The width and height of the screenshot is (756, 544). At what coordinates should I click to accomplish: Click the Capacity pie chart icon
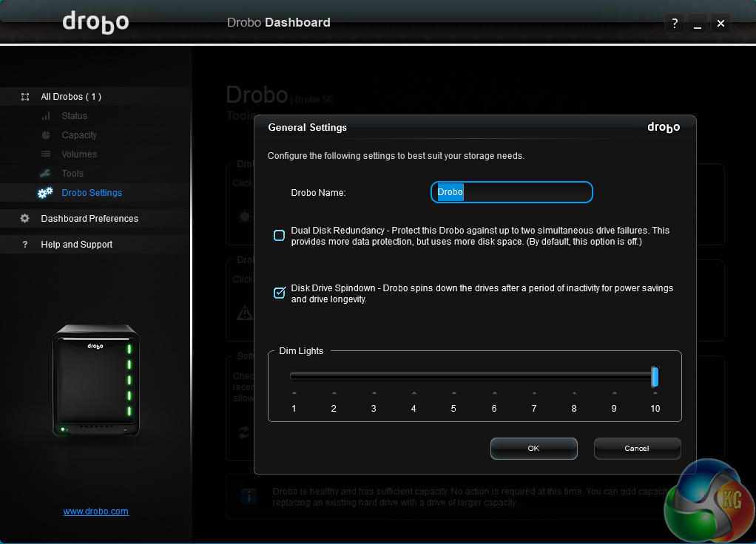pyautogui.click(x=46, y=135)
